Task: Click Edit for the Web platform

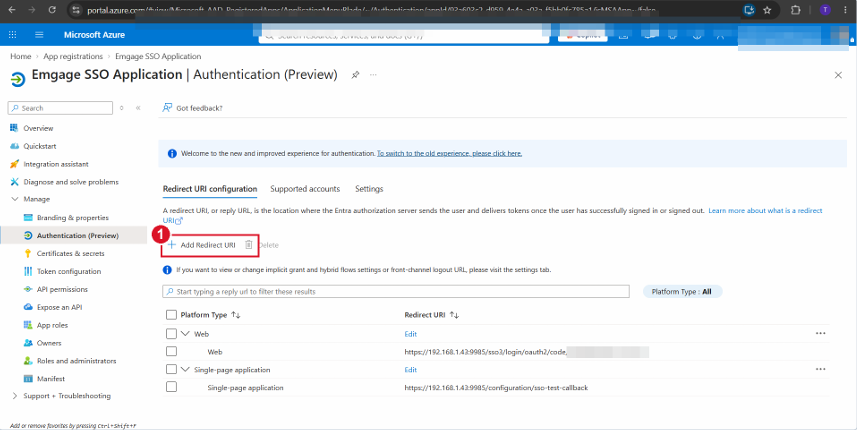Action: click(410, 334)
